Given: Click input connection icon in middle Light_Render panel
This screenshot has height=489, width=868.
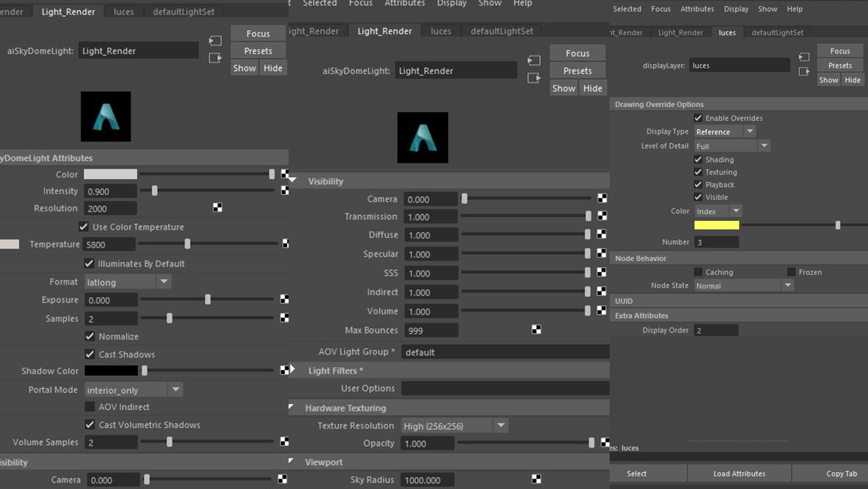Looking at the screenshot, I should coord(534,60).
